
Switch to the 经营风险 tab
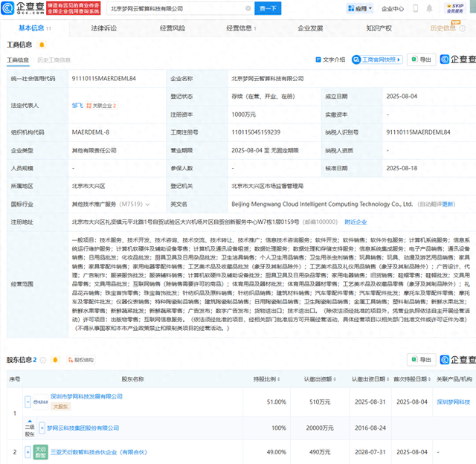click(173, 28)
